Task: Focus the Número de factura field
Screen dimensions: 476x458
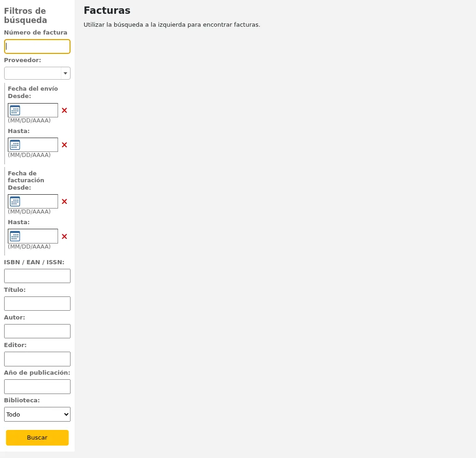Action: tap(37, 46)
